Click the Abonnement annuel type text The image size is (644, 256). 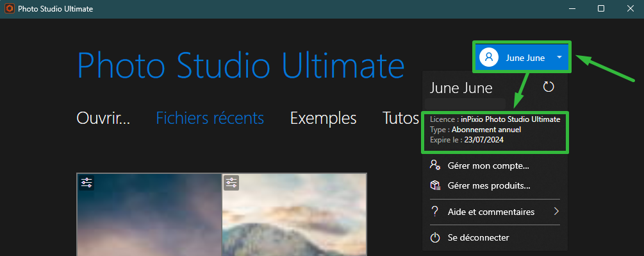point(486,130)
